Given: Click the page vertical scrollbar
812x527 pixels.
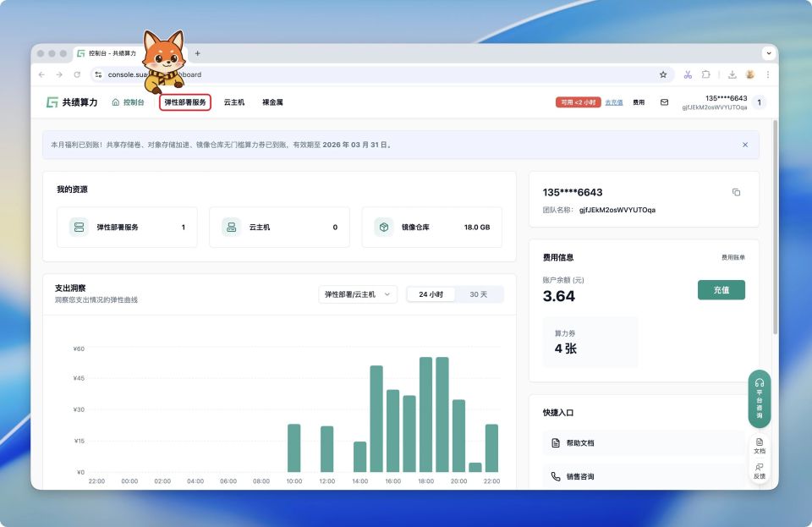Looking at the screenshot, I should coord(776,227).
